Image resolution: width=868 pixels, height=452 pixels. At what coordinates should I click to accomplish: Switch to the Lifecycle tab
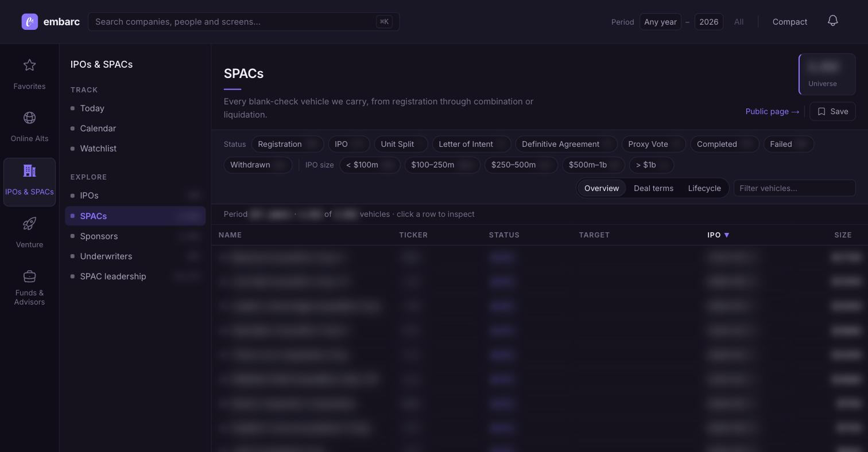pos(704,188)
